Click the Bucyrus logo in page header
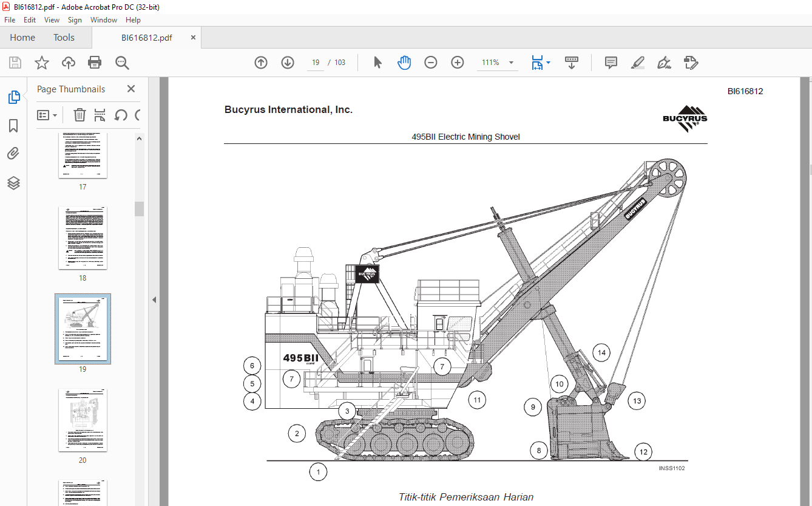Image resolution: width=812 pixels, height=506 pixels. (x=685, y=119)
